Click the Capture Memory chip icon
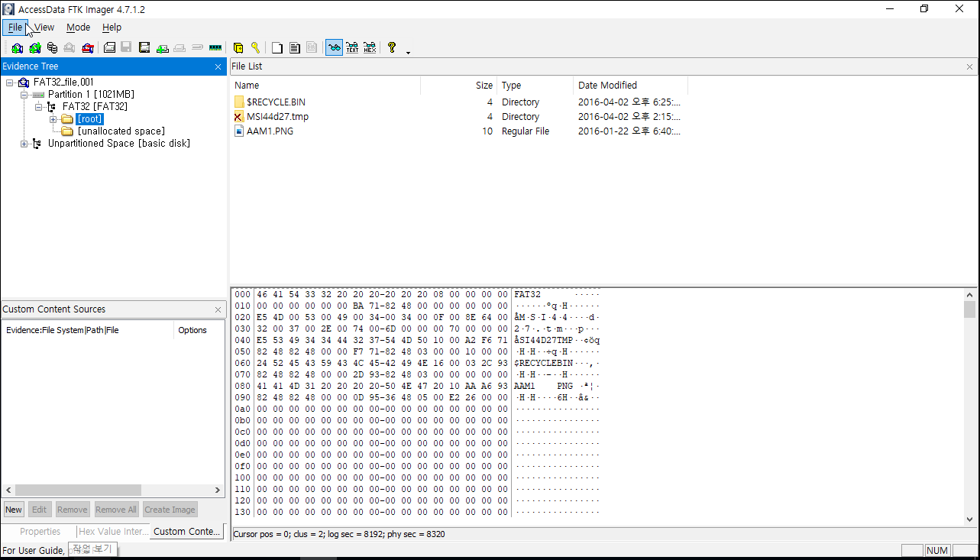 tap(215, 47)
